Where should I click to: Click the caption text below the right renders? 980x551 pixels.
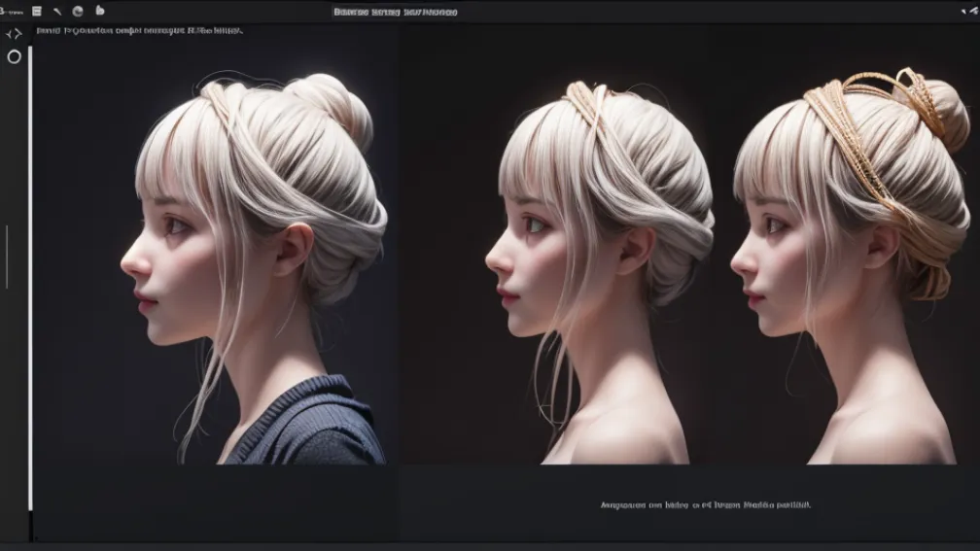pos(705,504)
